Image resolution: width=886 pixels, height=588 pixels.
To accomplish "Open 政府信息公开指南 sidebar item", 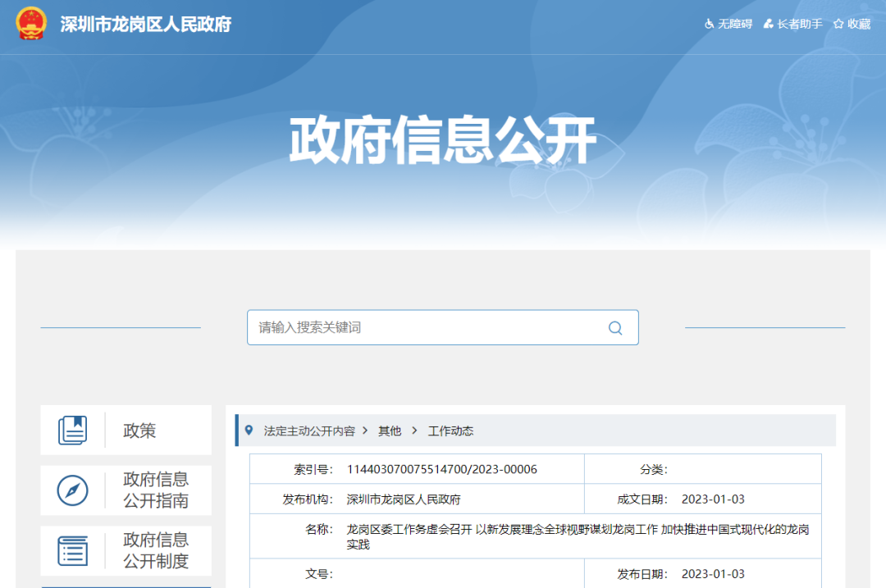I will 126,490.
